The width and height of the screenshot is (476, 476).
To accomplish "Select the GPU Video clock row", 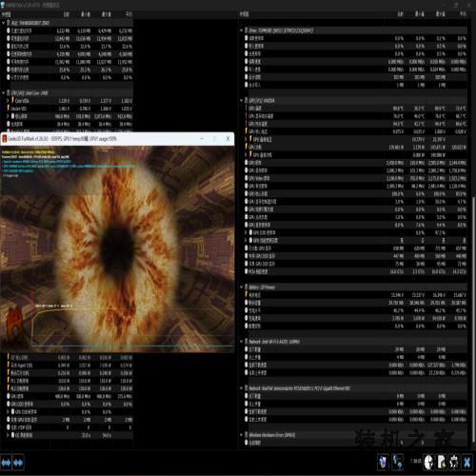I will coord(355,178).
